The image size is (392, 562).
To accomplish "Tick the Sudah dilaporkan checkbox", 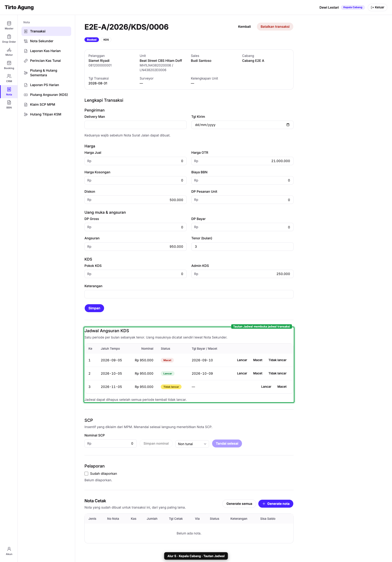I will [86, 474].
